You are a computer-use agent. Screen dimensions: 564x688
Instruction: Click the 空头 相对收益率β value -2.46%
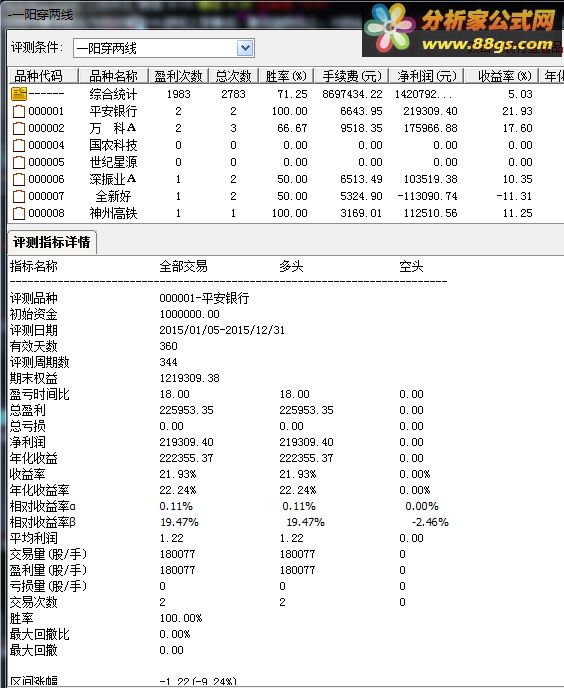[x=430, y=522]
